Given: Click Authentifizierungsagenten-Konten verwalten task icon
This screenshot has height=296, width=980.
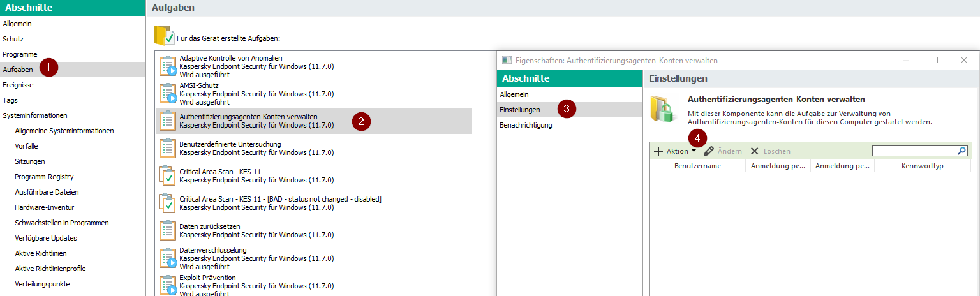Looking at the screenshot, I should click(x=167, y=121).
